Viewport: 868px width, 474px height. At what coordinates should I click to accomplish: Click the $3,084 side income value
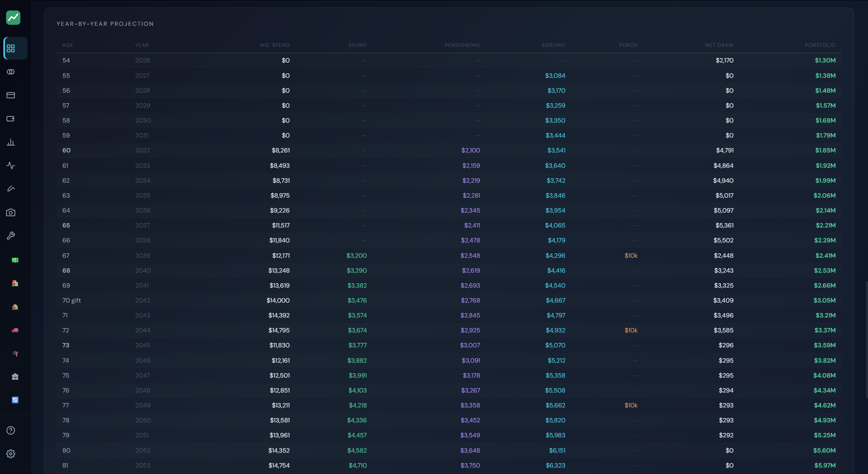(555, 76)
